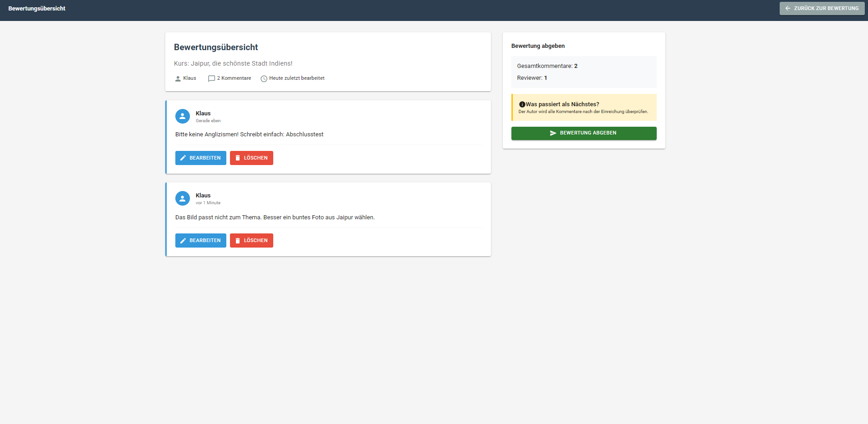The image size is (868, 424).
Task: Go back via 'Zurück zur Bewertung'
Action: click(x=822, y=8)
